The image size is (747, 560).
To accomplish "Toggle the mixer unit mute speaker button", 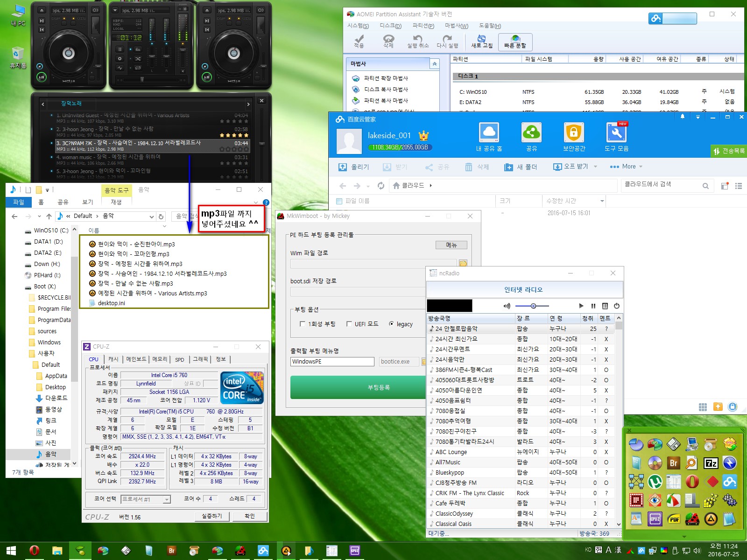I will [x=183, y=71].
